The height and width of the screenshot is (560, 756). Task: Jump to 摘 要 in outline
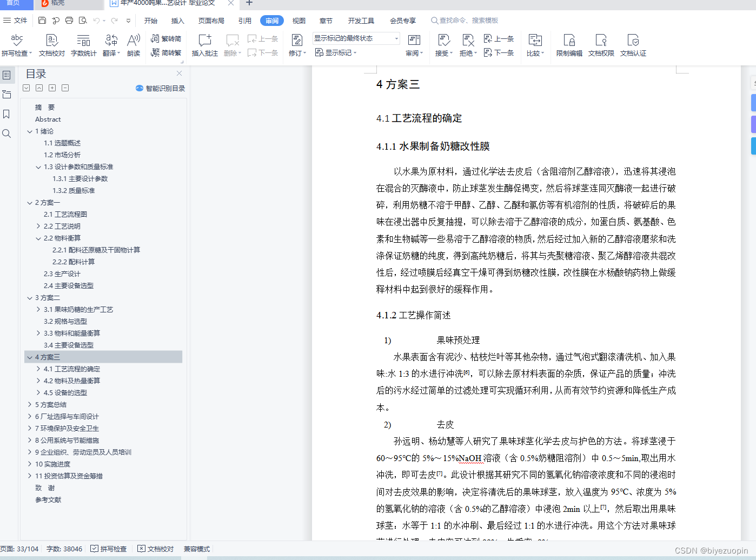coord(45,108)
